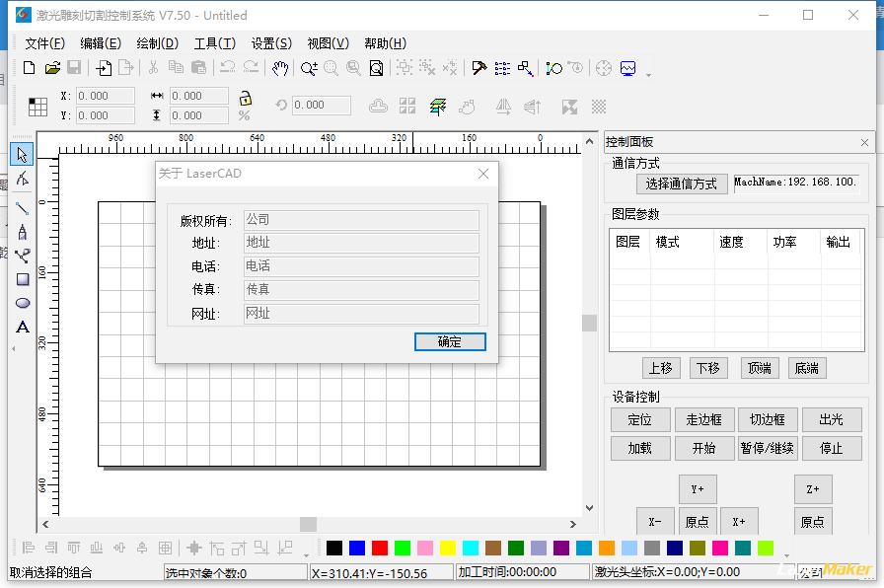The image size is (884, 588).
Task: Toggle the aspect ratio lock icon
Action: 246,98
